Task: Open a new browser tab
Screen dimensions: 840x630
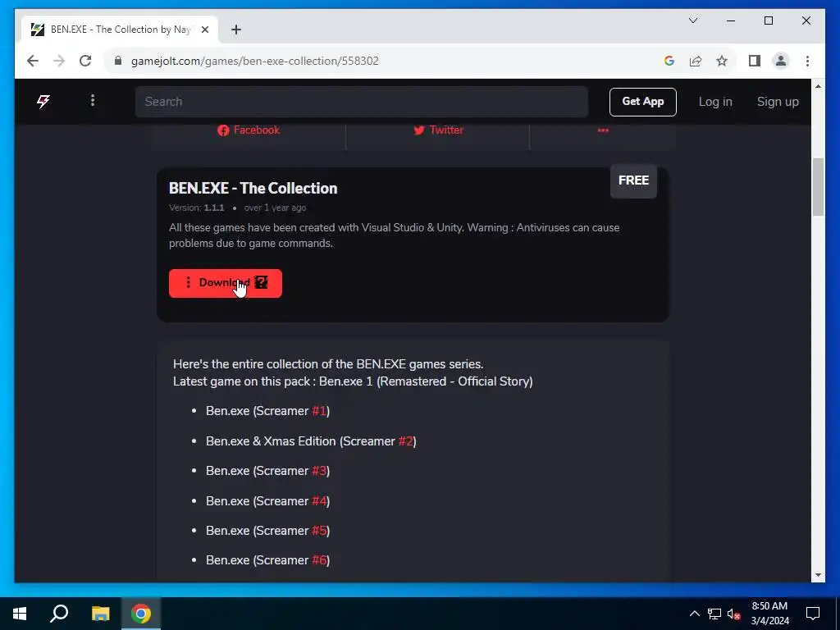Action: click(x=236, y=30)
